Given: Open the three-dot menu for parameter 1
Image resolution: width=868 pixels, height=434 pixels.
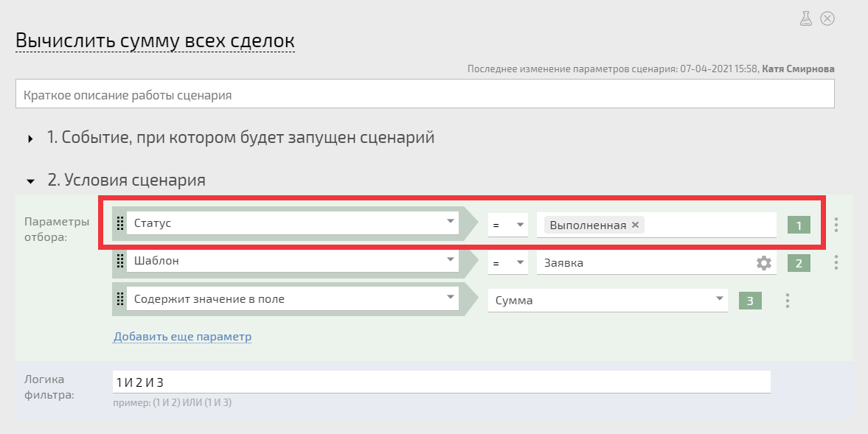Looking at the screenshot, I should tap(836, 225).
